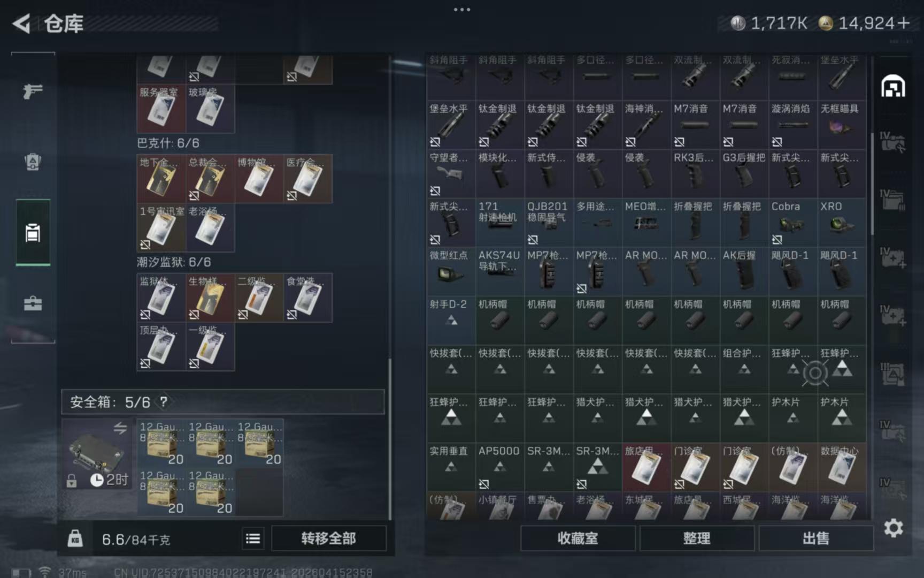924x578 pixels.
Task: Open the three-dots menu at top center
Action: 461,10
